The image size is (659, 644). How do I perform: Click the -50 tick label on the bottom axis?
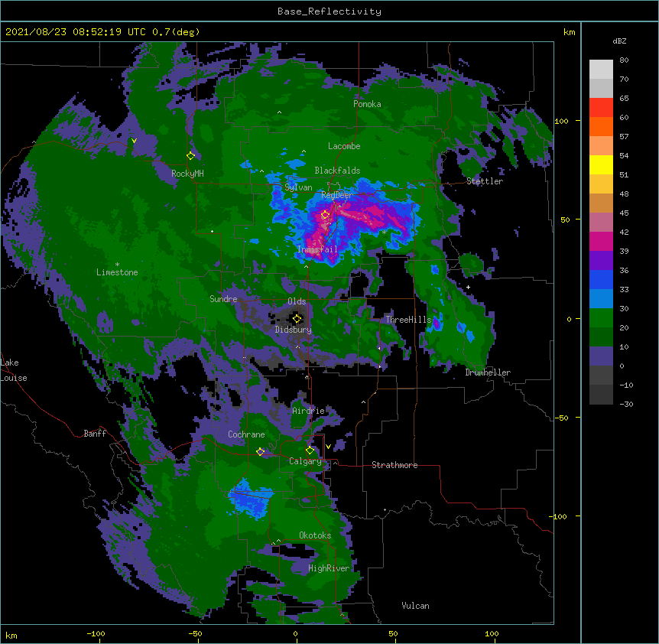click(x=195, y=633)
